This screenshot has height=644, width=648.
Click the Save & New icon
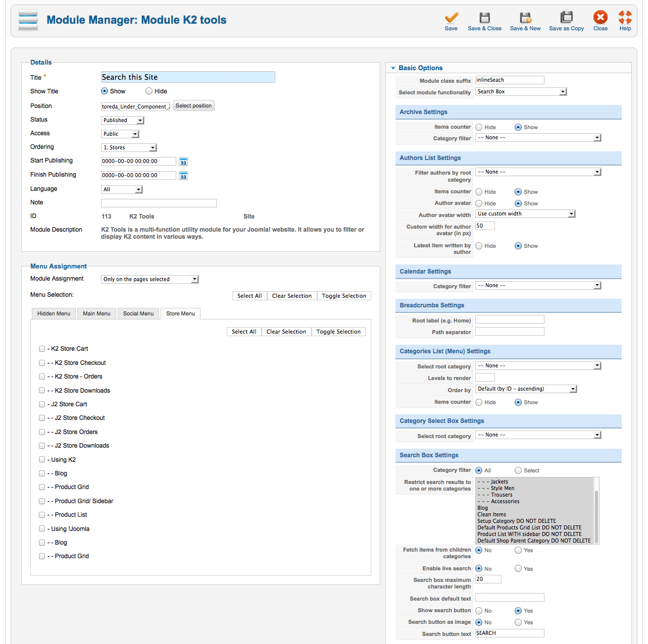tap(525, 18)
